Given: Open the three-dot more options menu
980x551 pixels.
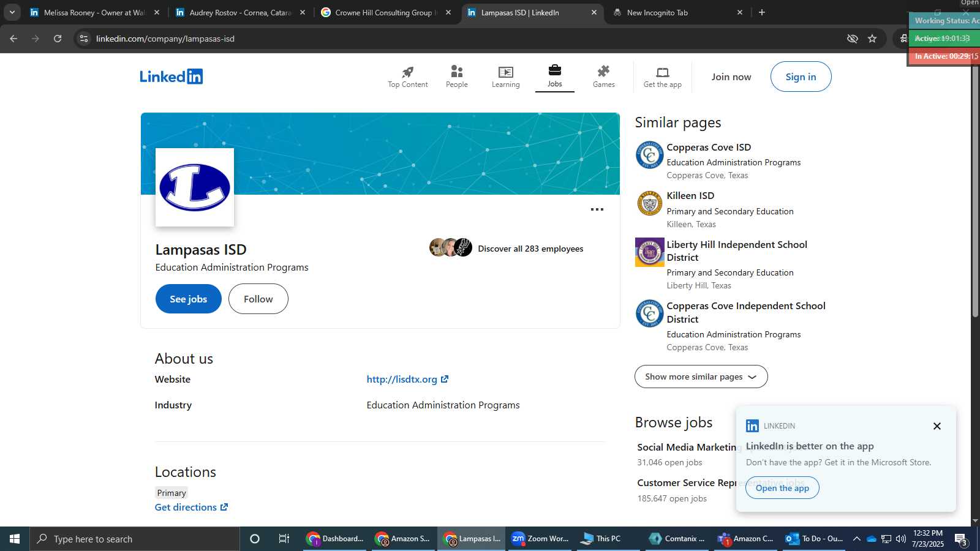Looking at the screenshot, I should (597, 209).
